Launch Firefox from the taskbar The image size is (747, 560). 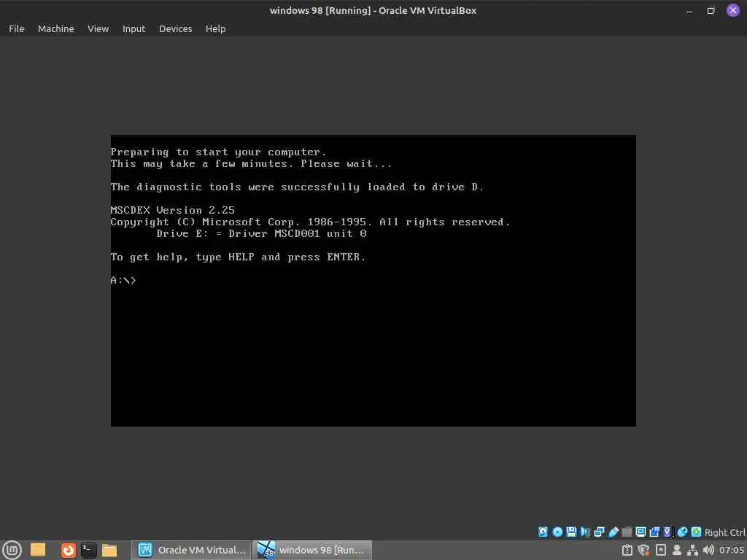pos(68,550)
